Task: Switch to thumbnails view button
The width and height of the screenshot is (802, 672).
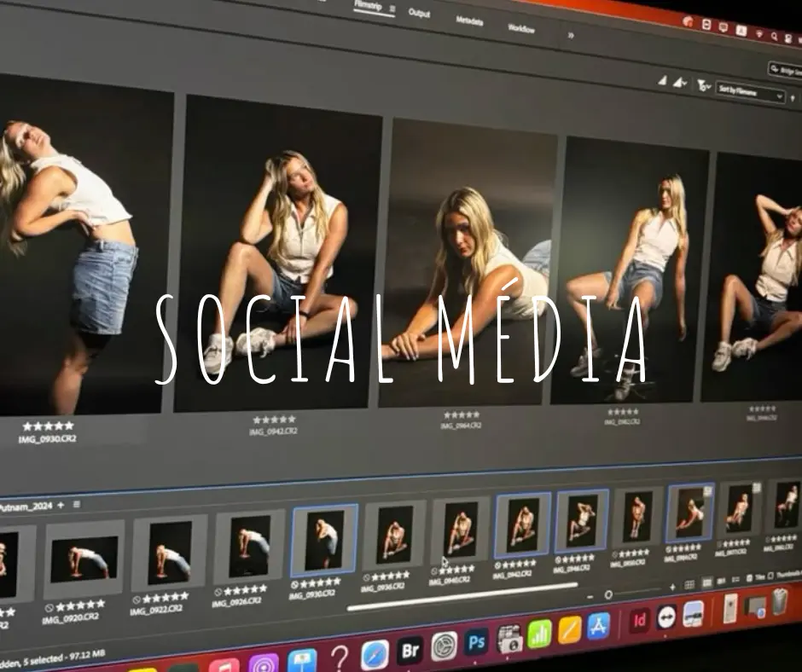Action: click(x=706, y=582)
